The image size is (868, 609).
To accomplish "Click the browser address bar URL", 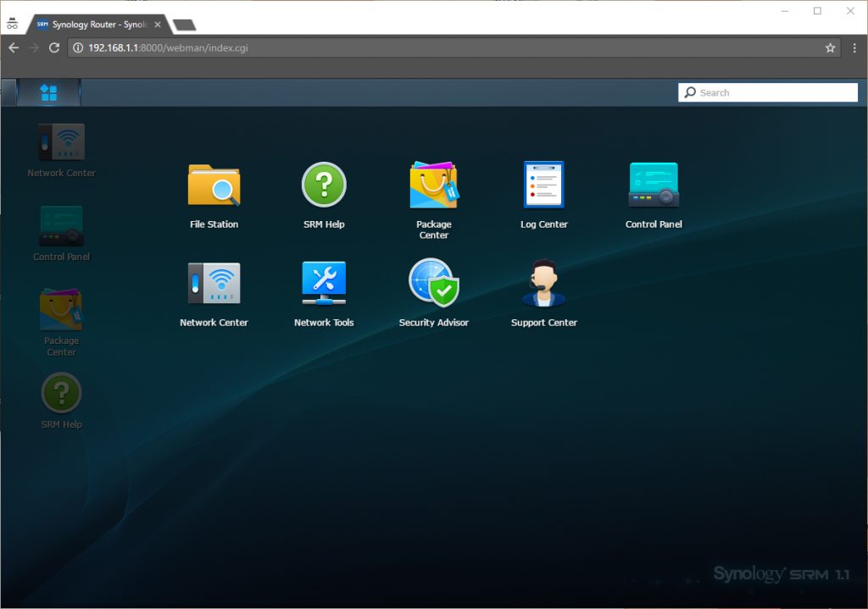I will pyautogui.click(x=169, y=48).
